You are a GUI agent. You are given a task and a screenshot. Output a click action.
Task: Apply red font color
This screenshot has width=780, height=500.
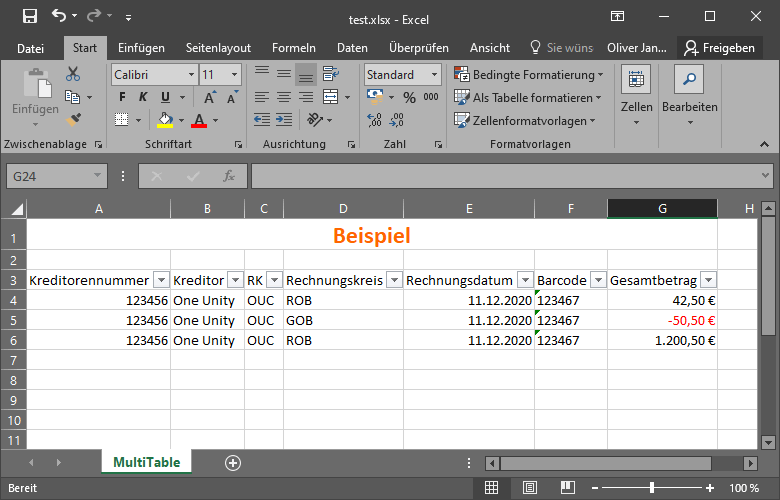pos(199,120)
